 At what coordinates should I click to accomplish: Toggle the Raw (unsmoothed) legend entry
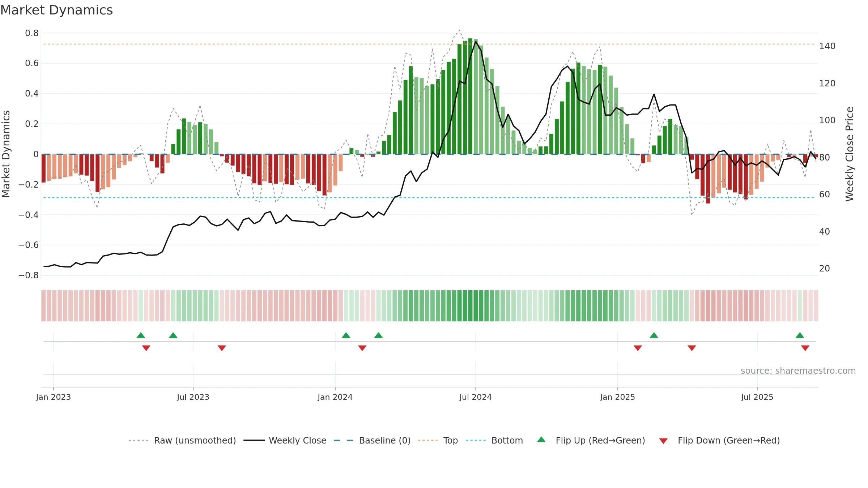[x=182, y=440]
